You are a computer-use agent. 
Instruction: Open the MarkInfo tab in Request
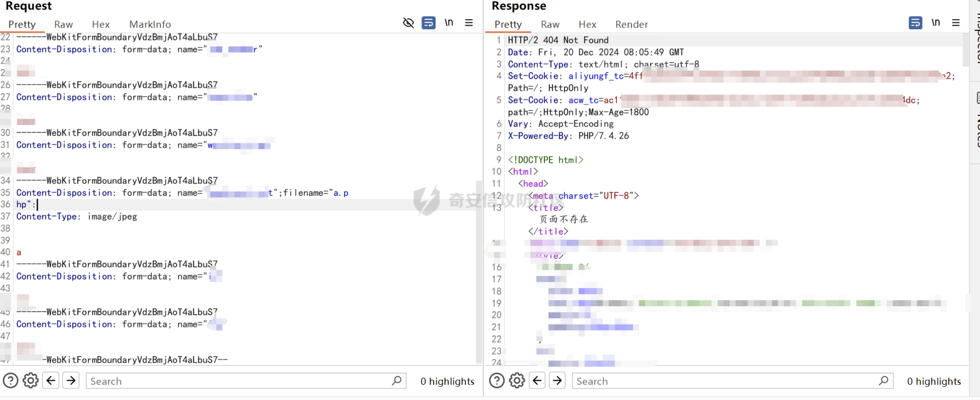pyautogui.click(x=150, y=25)
